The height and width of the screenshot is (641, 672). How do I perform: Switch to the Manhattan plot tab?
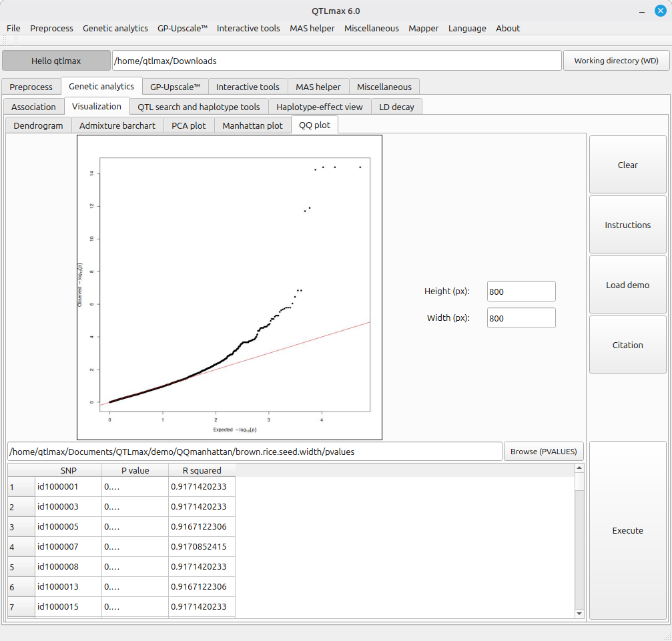coord(252,125)
